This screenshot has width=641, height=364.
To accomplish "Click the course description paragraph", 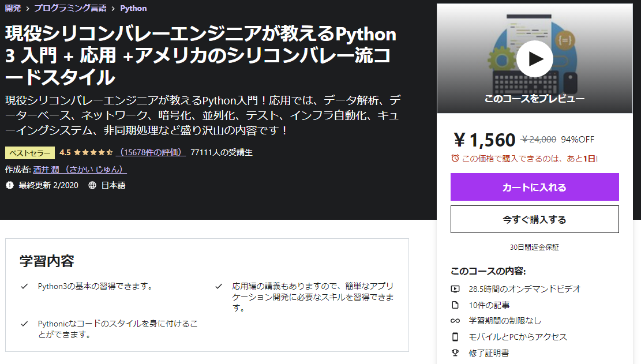I will (x=203, y=115).
